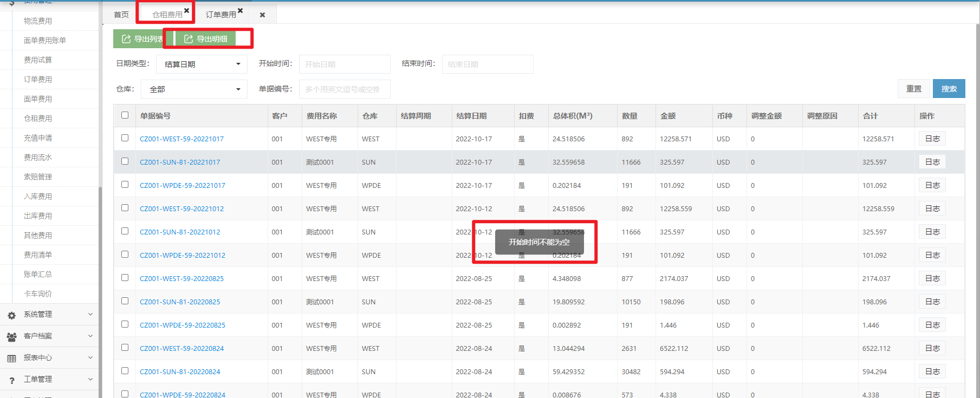Check the row CZ001-WPDE-59-20221012 checkbox
The width and height of the screenshot is (980, 398).
tap(125, 255)
